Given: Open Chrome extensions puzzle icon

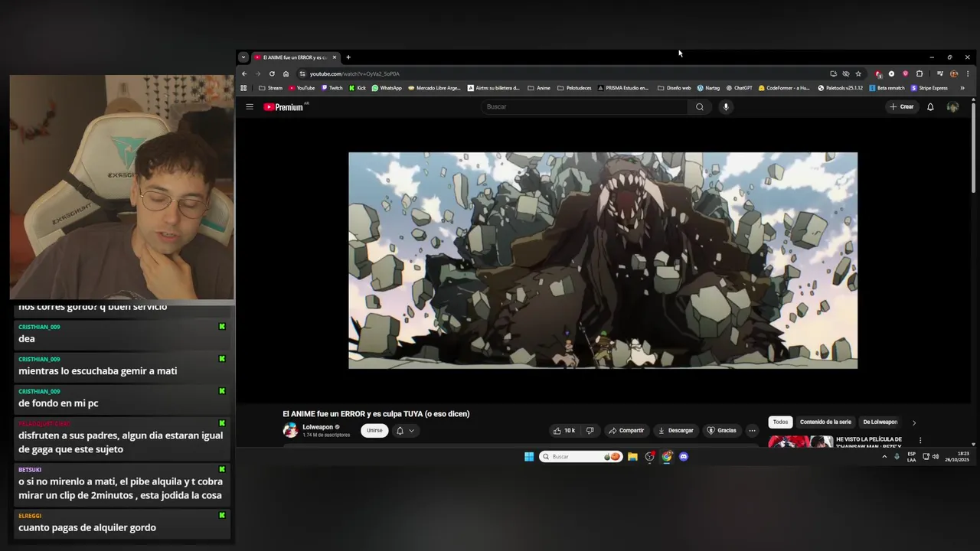Looking at the screenshot, I should (x=920, y=73).
